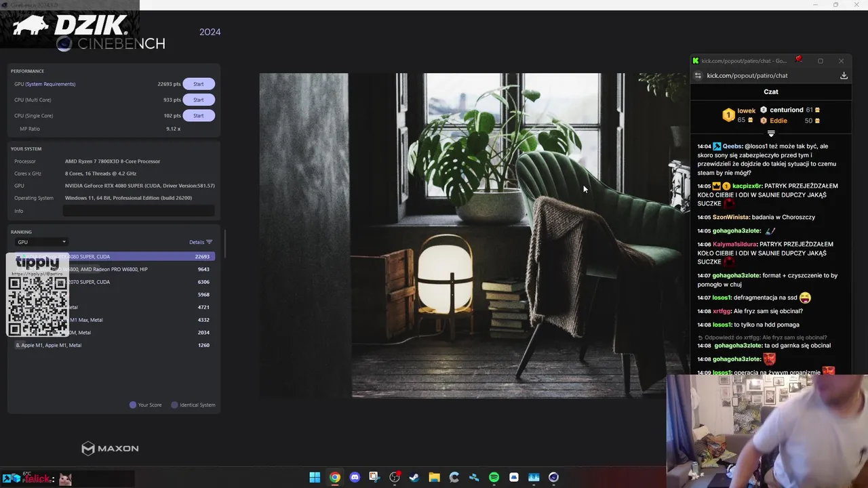Click the Maxon logo
Viewport: 868px width, 488px height.
110,448
